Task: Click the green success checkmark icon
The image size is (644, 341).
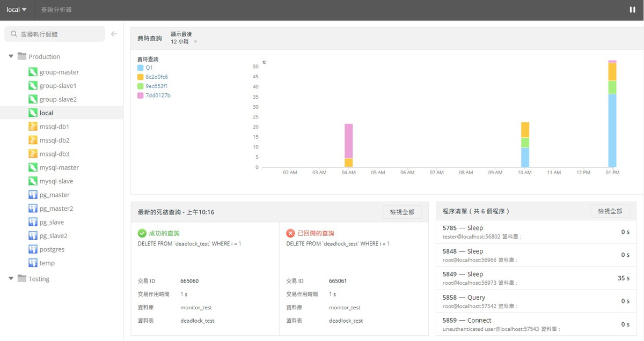Action: coord(143,233)
